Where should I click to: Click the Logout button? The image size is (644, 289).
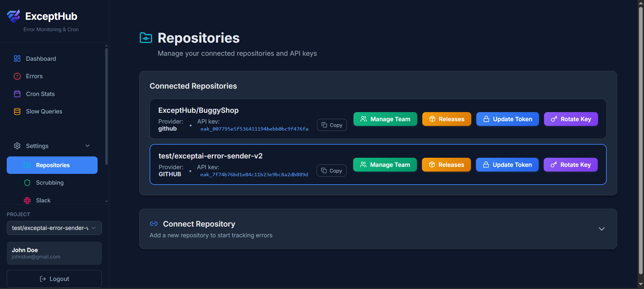[54, 279]
